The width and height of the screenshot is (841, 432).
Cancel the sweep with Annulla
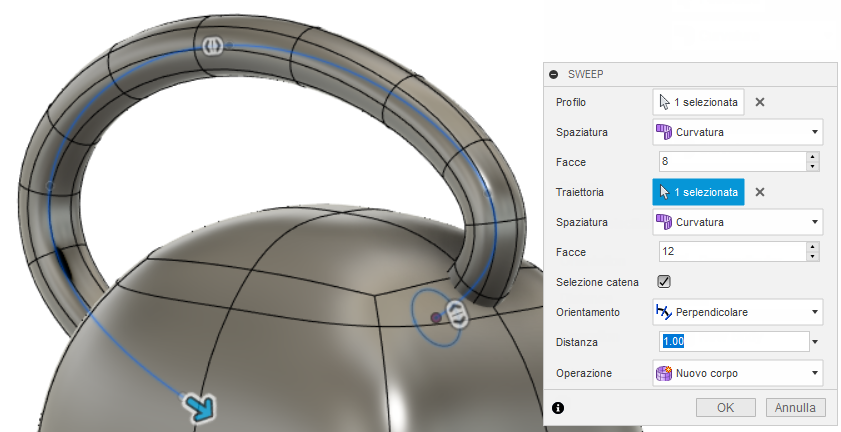tap(795, 408)
